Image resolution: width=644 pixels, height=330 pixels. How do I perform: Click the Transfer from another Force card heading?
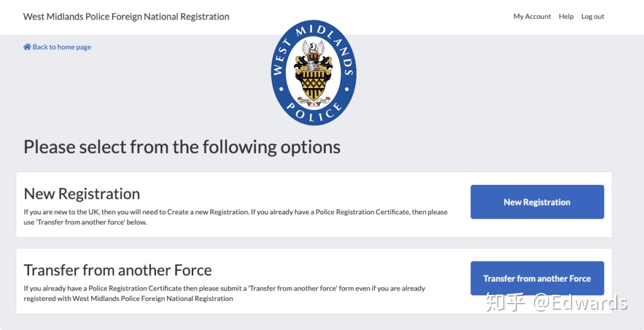point(118,270)
